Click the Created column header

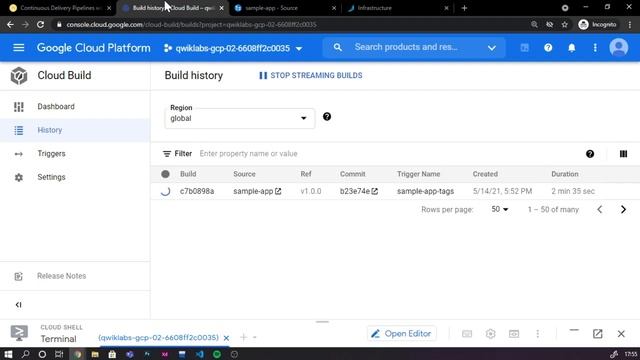485,174
